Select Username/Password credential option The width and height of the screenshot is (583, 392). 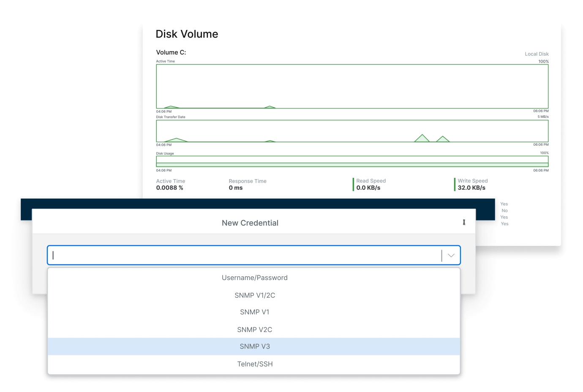pyautogui.click(x=254, y=278)
